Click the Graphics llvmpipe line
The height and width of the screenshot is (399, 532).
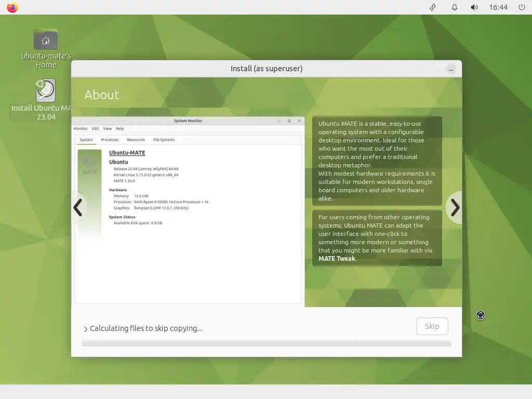click(151, 208)
